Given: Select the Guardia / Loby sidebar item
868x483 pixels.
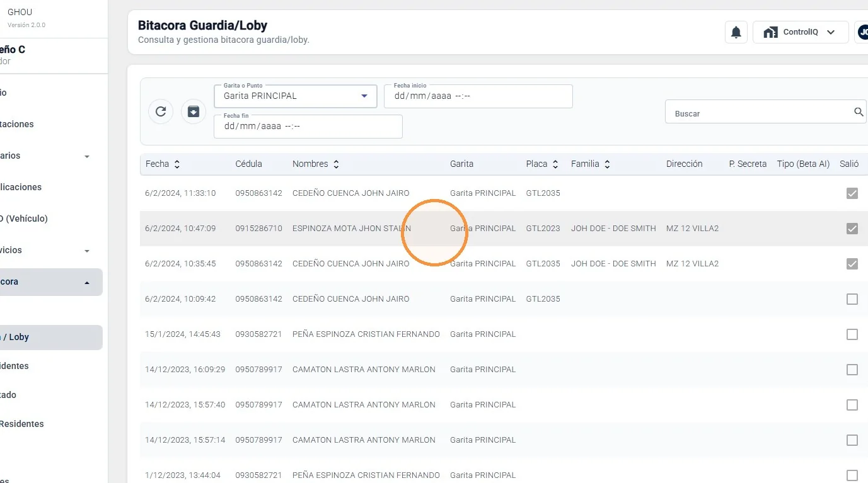Looking at the screenshot, I should 51,338.
